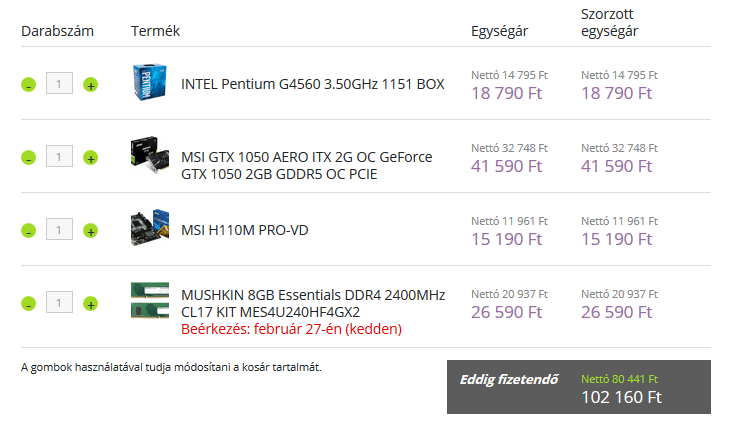Increase quantity of INTEL Pentium G4560

(x=91, y=84)
